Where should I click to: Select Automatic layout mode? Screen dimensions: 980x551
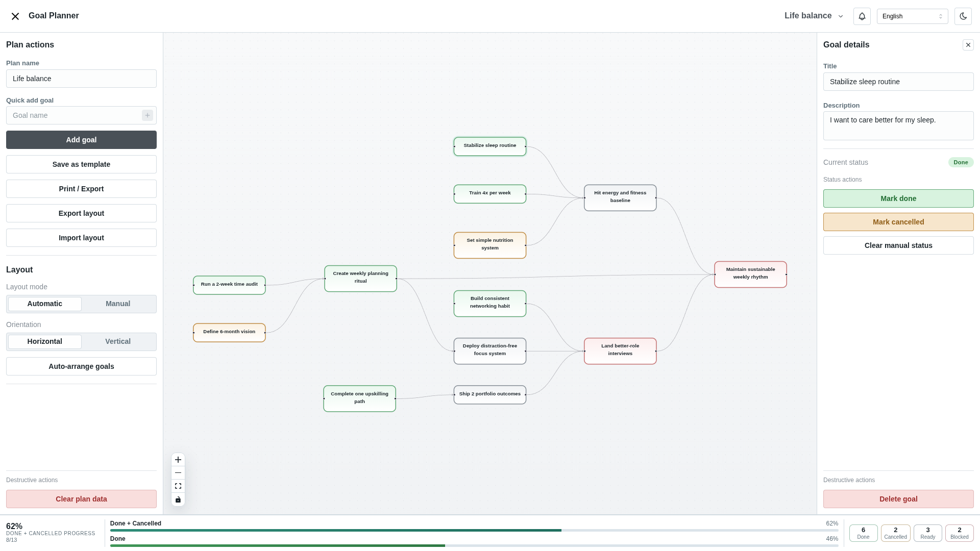(x=45, y=304)
